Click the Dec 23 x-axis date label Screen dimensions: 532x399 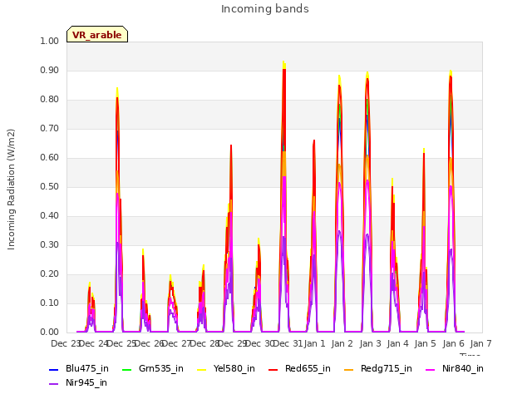(x=65, y=343)
